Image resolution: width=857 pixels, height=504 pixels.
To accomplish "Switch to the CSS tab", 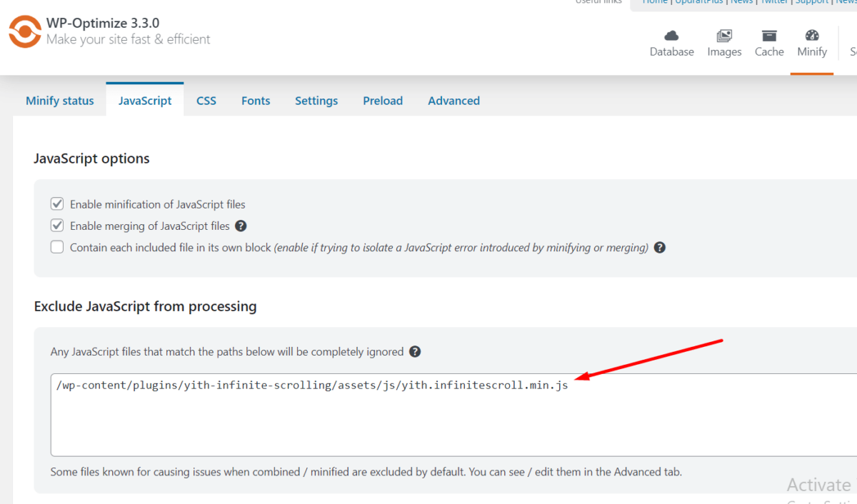I will pyautogui.click(x=206, y=100).
